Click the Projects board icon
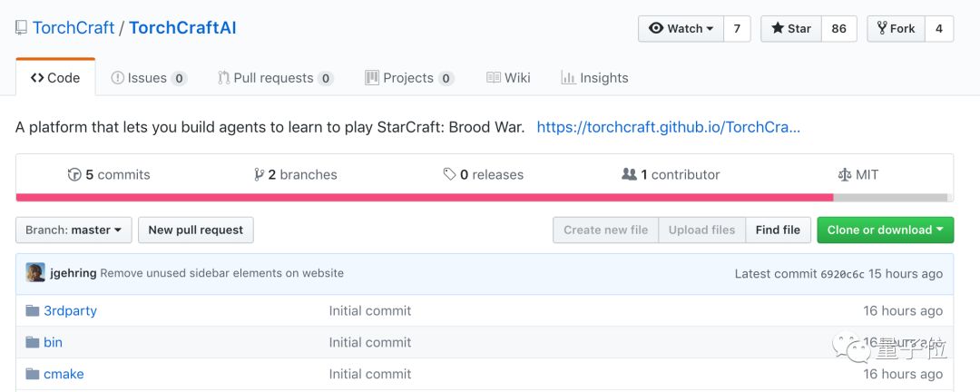This screenshot has height=392, width=980. [x=372, y=77]
